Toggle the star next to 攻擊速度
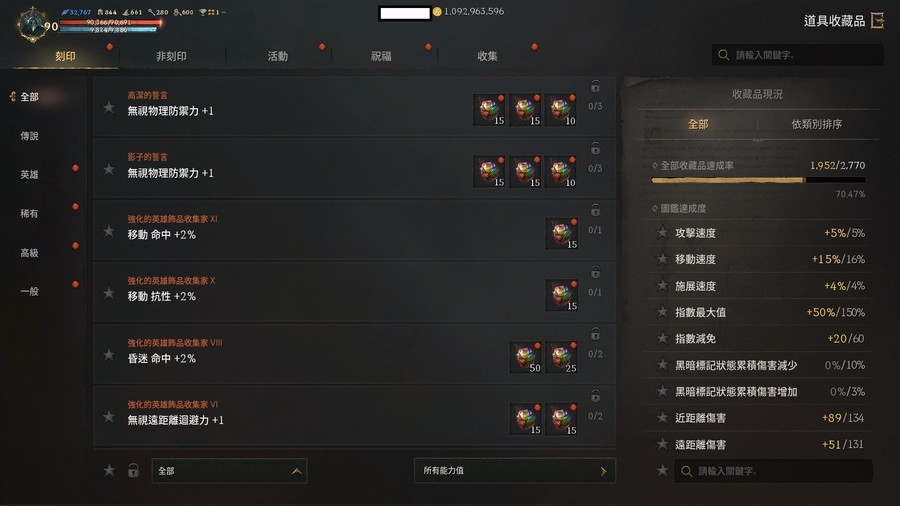The height and width of the screenshot is (506, 900). (662, 232)
